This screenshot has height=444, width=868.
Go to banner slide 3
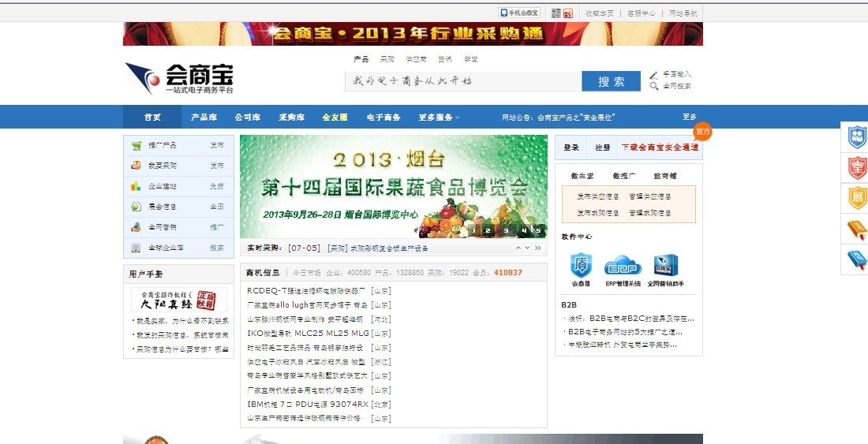pos(506,230)
